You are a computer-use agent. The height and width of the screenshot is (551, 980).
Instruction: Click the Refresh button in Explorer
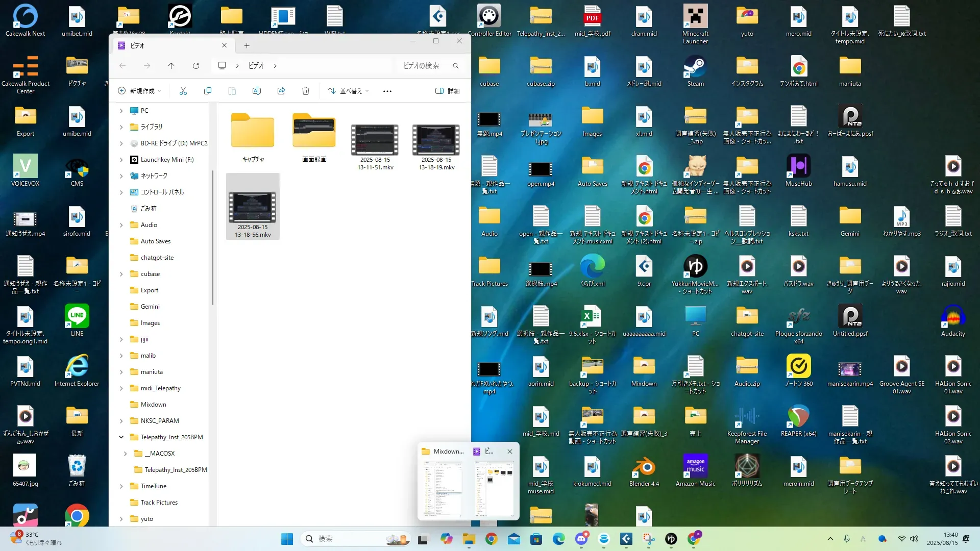click(x=196, y=66)
